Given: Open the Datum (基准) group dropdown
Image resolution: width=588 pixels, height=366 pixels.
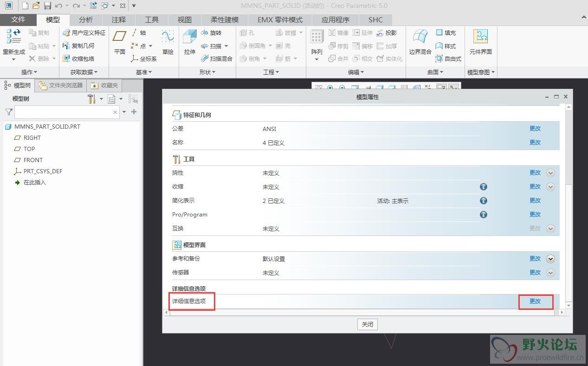Looking at the screenshot, I should (x=144, y=72).
